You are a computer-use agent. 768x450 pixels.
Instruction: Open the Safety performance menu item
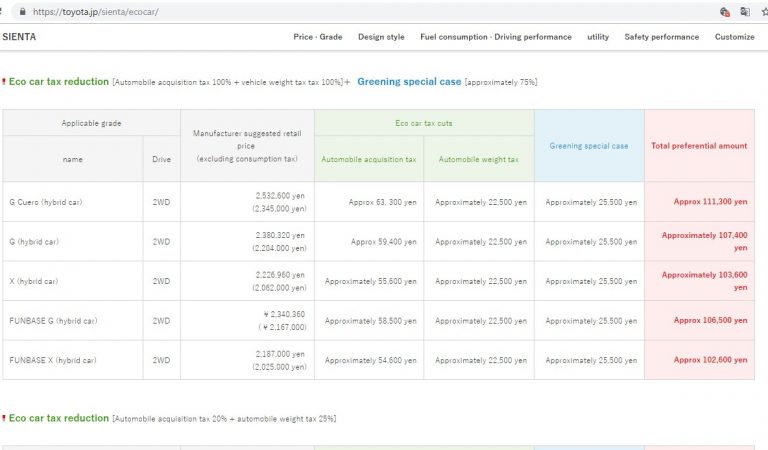[x=662, y=37]
